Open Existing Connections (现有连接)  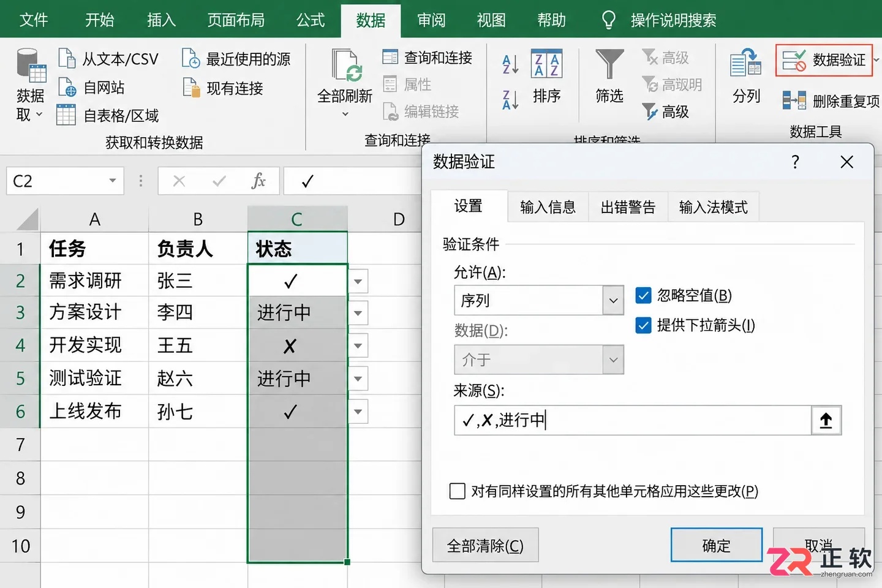tap(223, 88)
